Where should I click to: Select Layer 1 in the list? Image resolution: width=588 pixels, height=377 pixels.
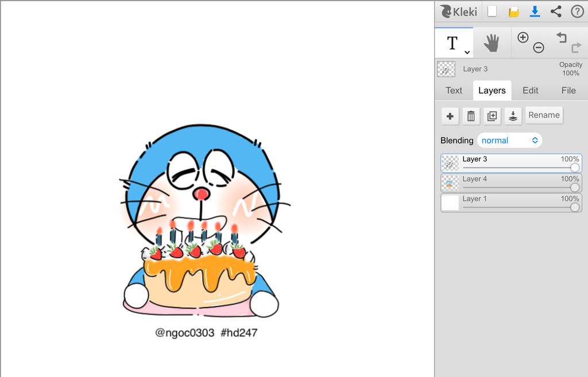(511, 203)
